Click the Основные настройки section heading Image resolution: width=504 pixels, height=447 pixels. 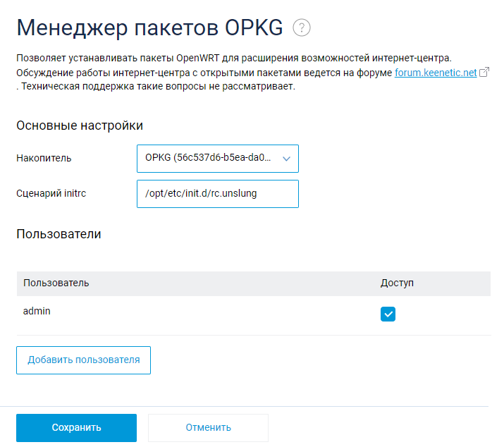(x=80, y=125)
